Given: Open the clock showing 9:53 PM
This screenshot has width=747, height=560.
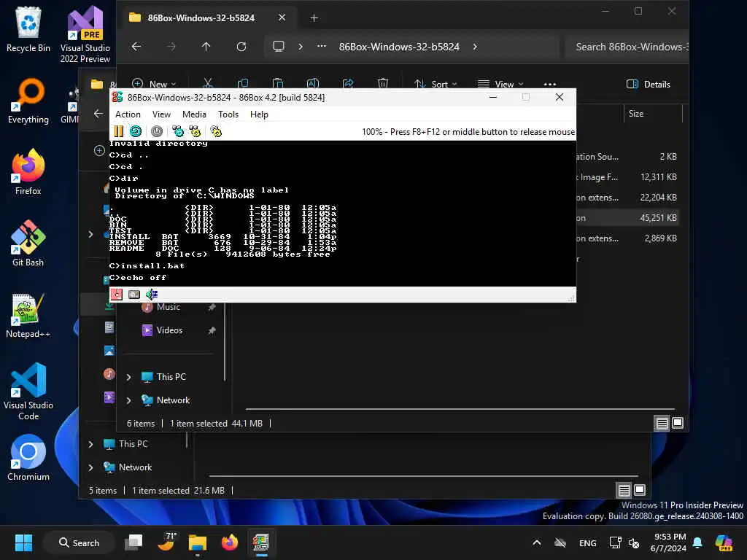Looking at the screenshot, I should tap(668, 542).
